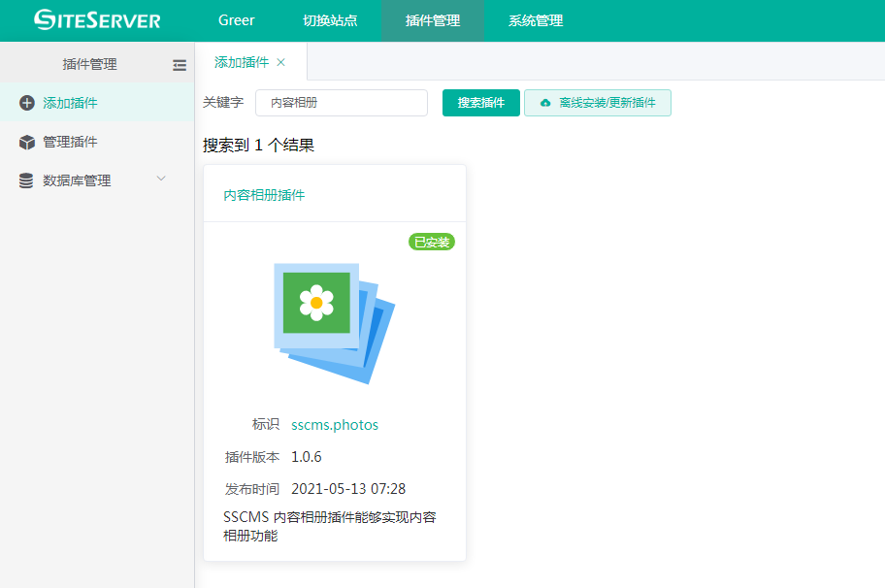Viewport: 885px width, 588px height.
Task: Close the 添加插件 tab
Action: pyautogui.click(x=281, y=62)
